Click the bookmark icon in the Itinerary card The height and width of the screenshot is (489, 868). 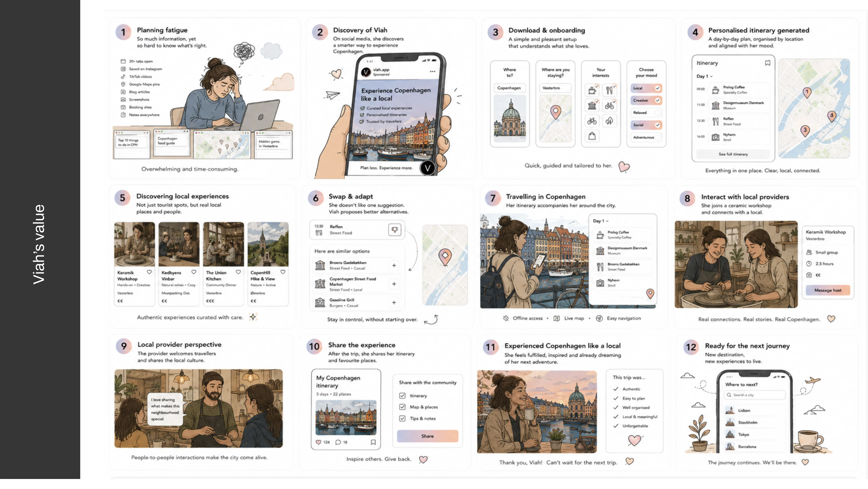767,63
